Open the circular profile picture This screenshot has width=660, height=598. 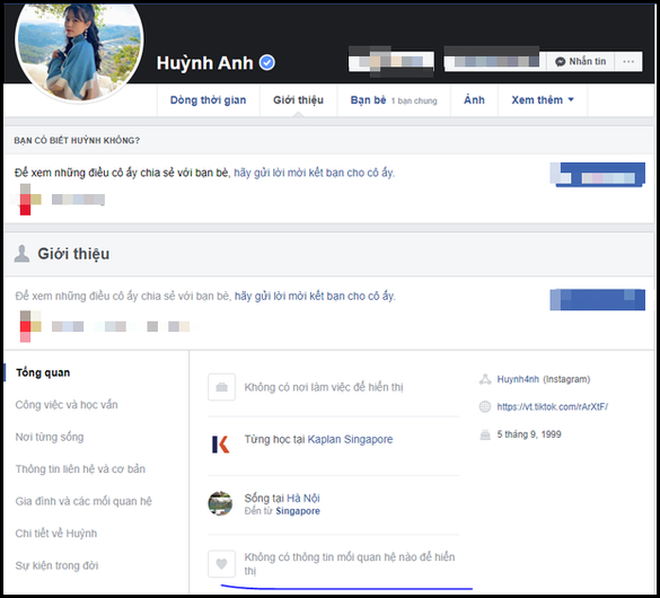click(x=77, y=48)
